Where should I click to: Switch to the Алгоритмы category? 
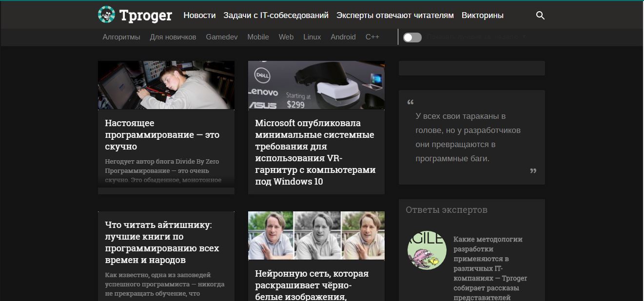pyautogui.click(x=121, y=37)
